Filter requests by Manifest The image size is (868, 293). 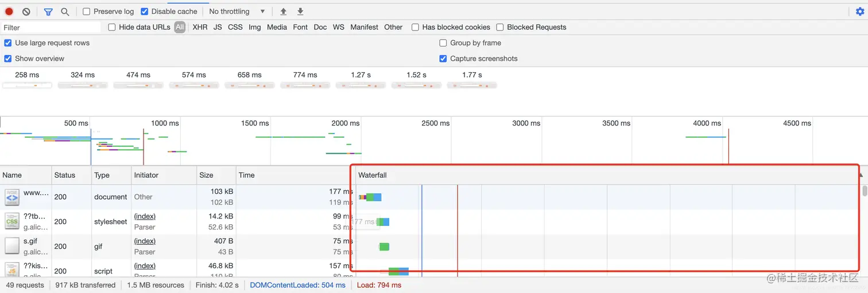(365, 27)
